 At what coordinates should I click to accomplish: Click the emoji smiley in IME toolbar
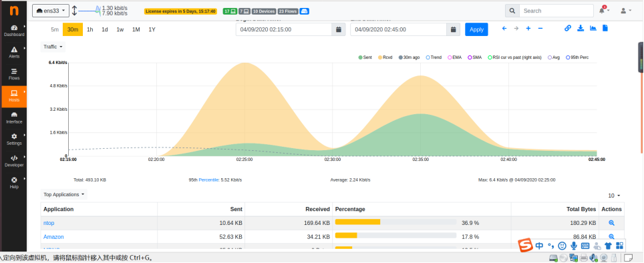(562, 246)
